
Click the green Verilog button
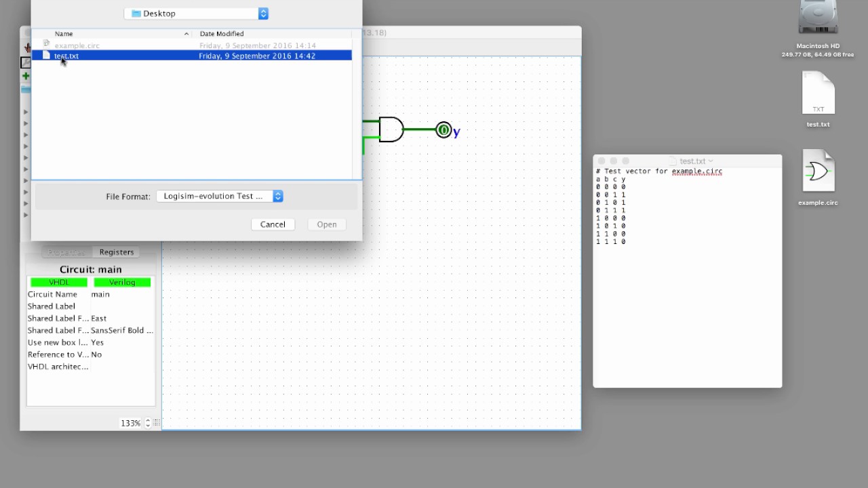[x=122, y=282]
